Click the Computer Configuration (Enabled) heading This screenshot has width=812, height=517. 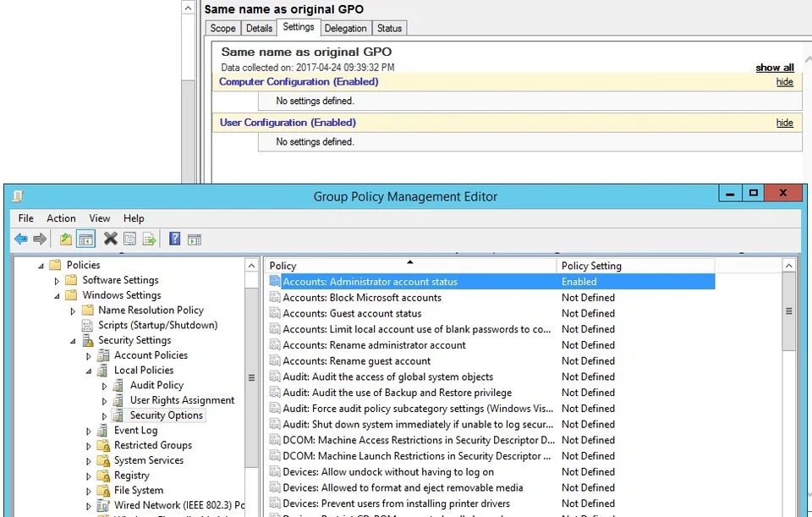point(299,82)
